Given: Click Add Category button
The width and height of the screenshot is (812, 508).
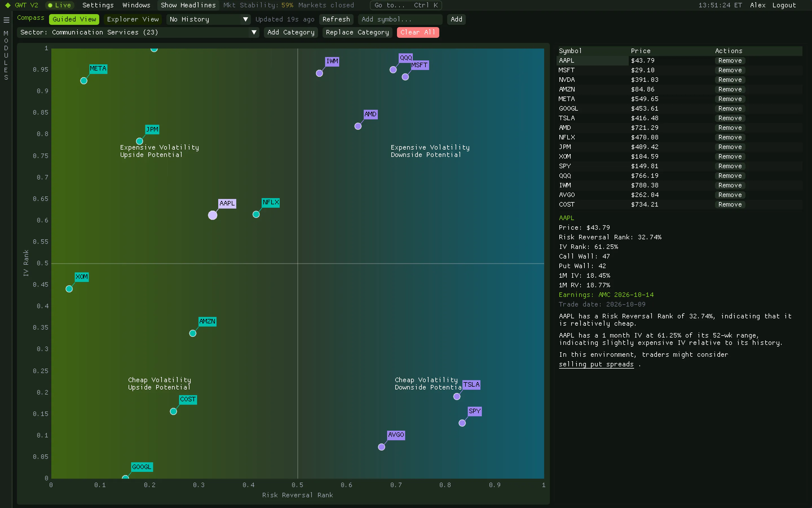Looking at the screenshot, I should pos(291,32).
